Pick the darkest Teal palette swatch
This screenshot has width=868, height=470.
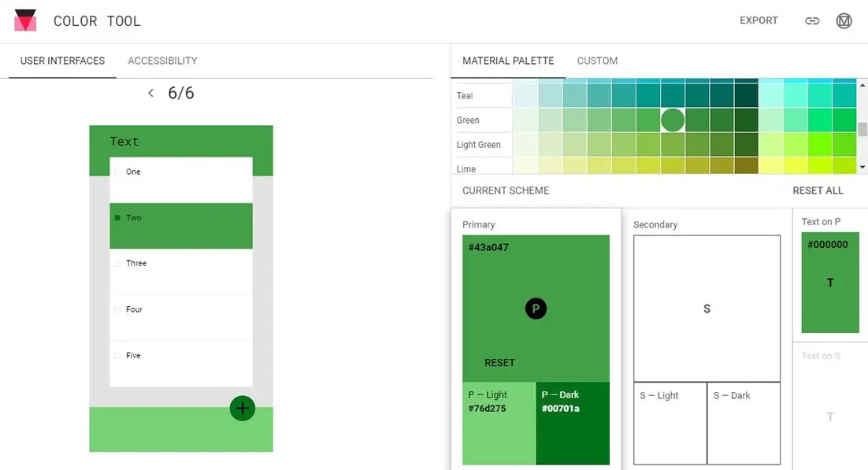746,96
